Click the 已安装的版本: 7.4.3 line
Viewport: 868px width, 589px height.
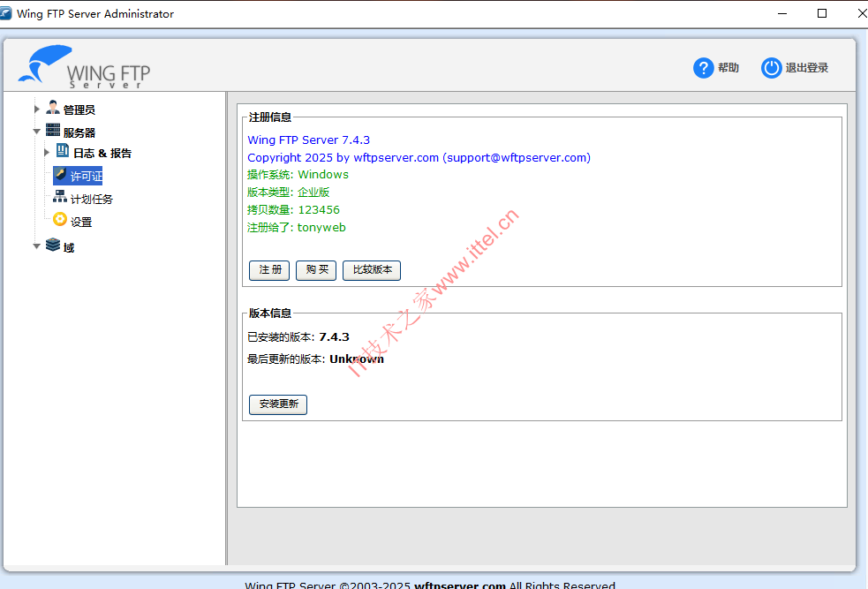298,337
